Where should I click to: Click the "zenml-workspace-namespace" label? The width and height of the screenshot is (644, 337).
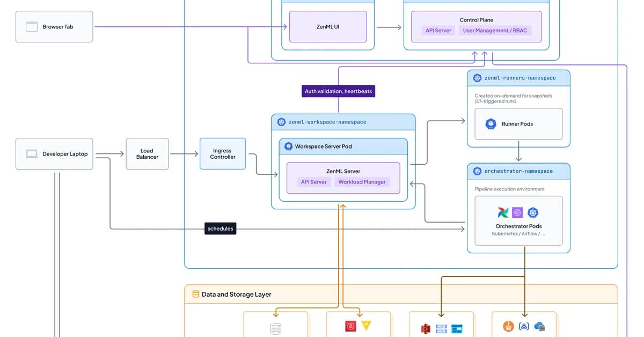[327, 122]
